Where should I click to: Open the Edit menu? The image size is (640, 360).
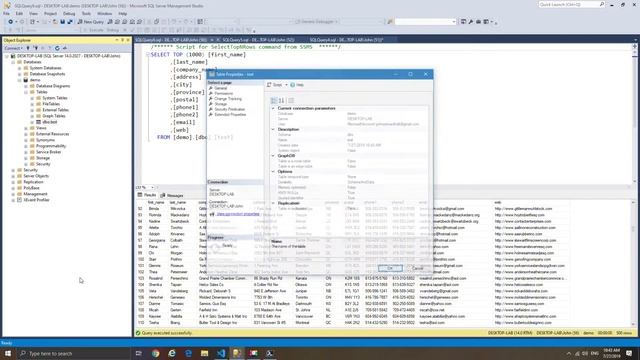pyautogui.click(x=19, y=13)
